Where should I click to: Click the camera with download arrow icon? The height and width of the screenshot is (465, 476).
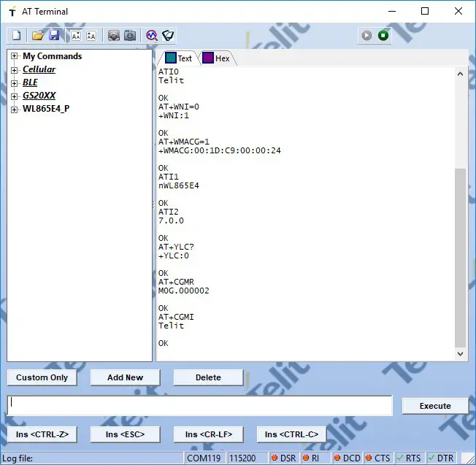click(130, 36)
